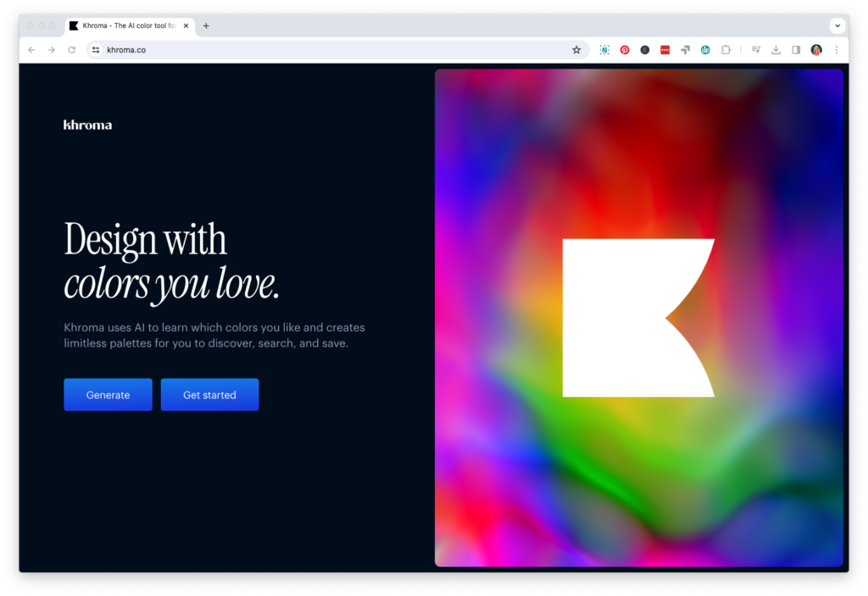Toggle the browser side panel
The height and width of the screenshot is (596, 868).
click(x=796, y=50)
